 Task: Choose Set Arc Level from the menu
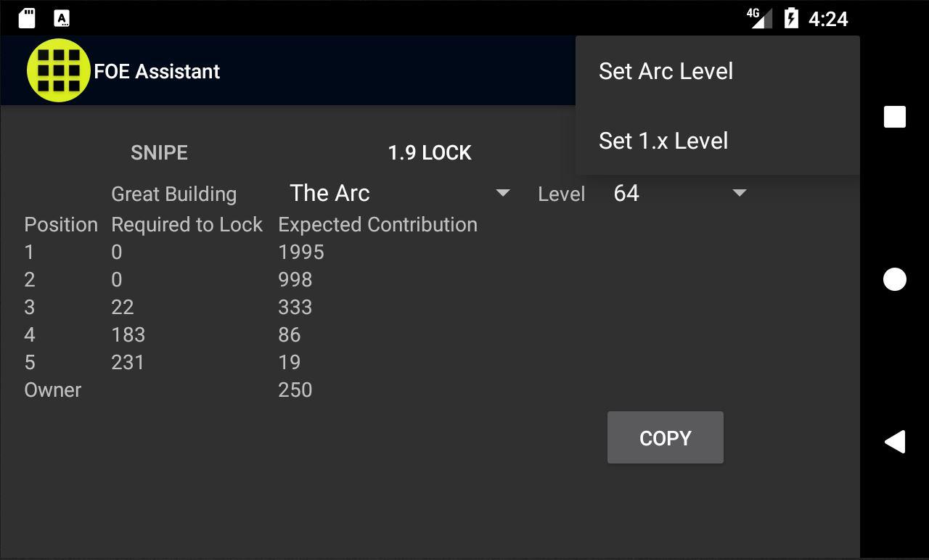pyautogui.click(x=666, y=71)
